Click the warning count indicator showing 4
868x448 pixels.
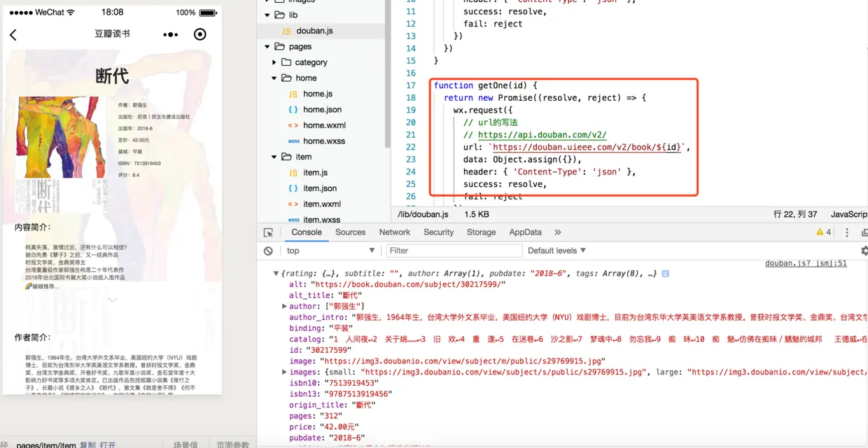tap(824, 232)
